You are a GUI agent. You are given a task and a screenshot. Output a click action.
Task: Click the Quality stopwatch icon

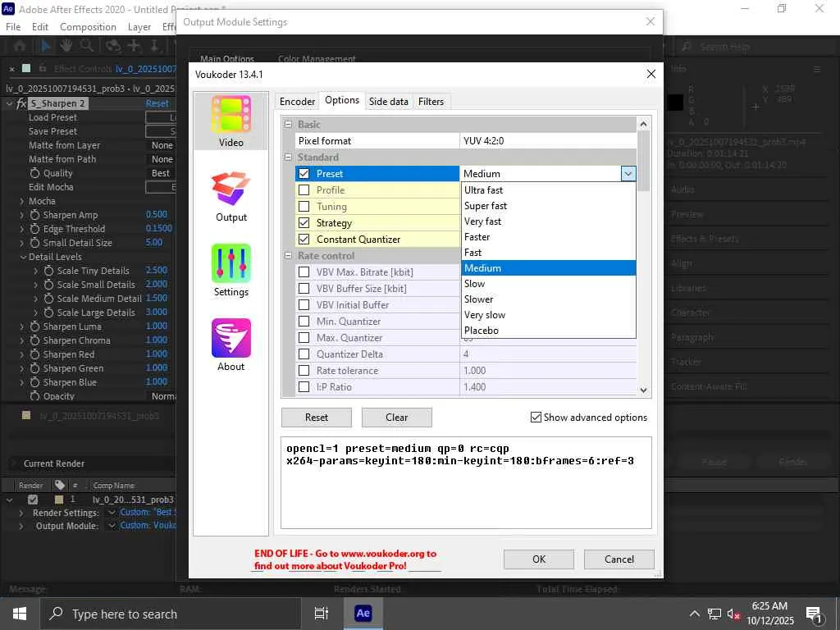34,173
